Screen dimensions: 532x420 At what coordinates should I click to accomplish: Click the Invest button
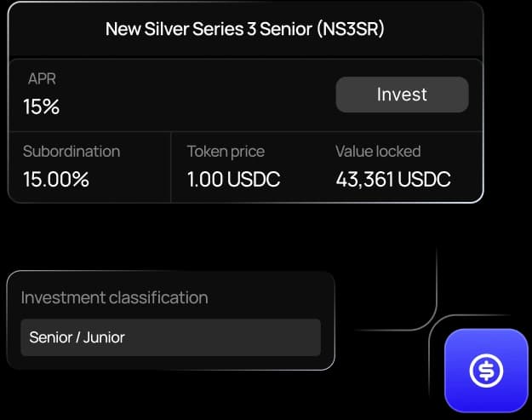[x=402, y=95]
